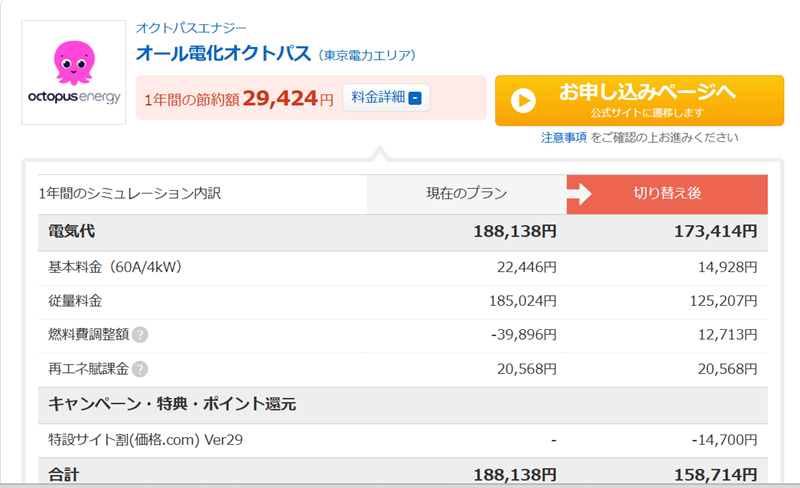Click the play arrow icon on apply button
Viewport: 800px width, 488px height.
click(x=523, y=101)
